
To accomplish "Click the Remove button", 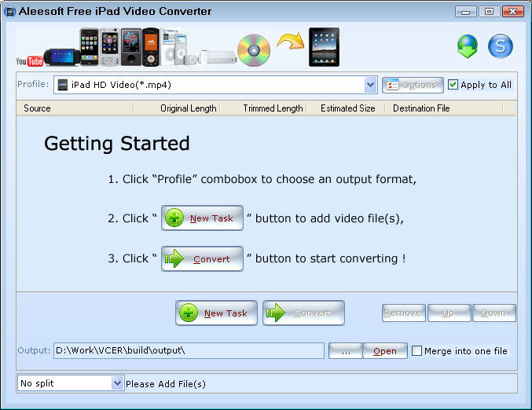I will click(403, 313).
